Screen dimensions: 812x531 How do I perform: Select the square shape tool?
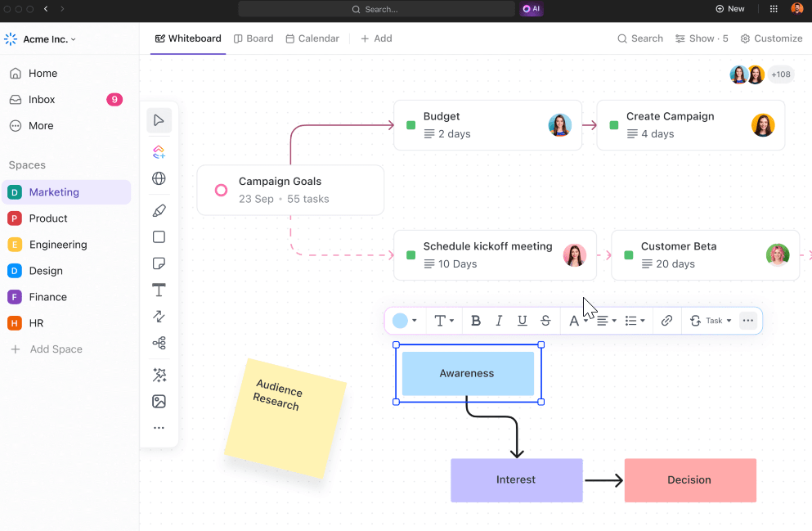[x=159, y=236]
